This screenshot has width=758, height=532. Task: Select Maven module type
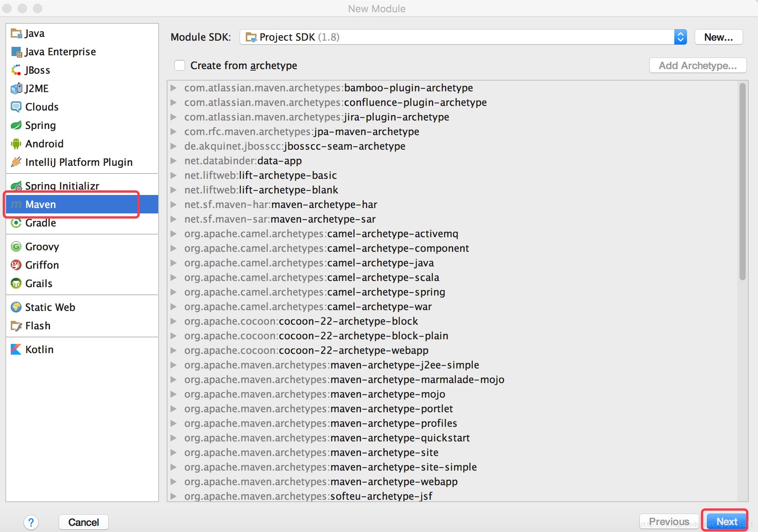point(82,204)
